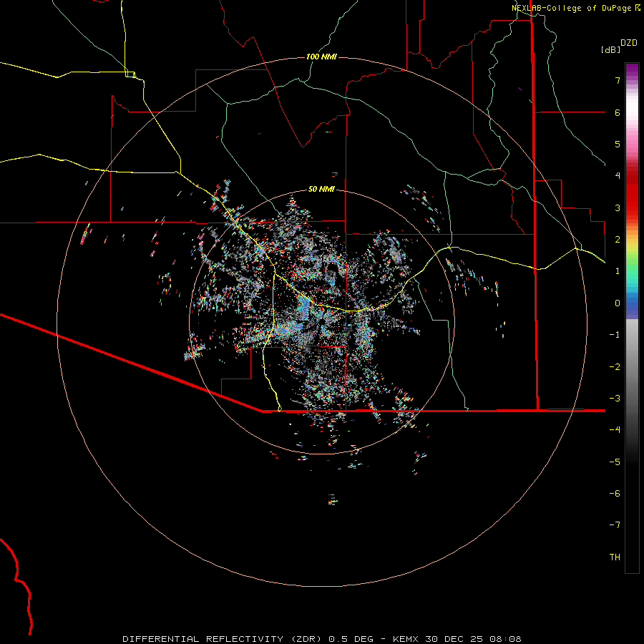Click the scale value 6 label
644x644 pixels.
(616, 112)
